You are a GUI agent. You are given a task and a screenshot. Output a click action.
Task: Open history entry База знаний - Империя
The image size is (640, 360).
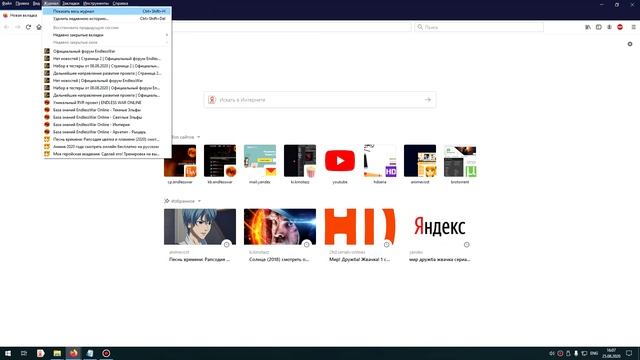pos(107,124)
